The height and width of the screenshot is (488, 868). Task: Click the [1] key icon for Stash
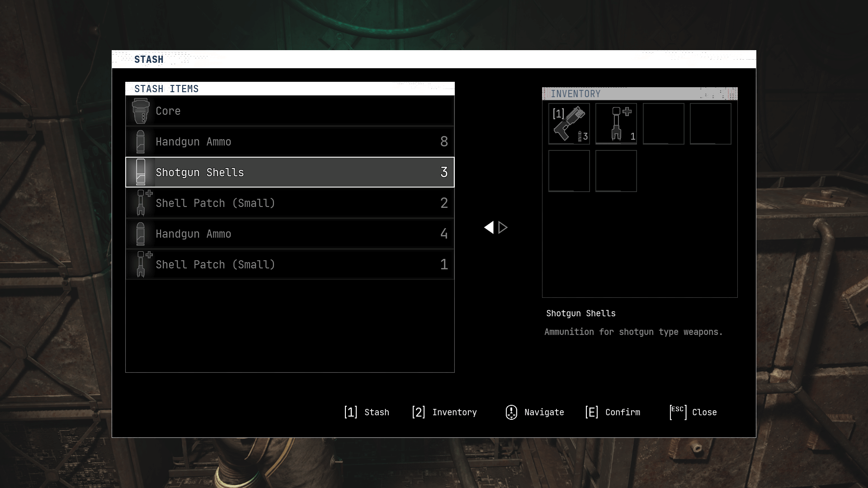(351, 412)
